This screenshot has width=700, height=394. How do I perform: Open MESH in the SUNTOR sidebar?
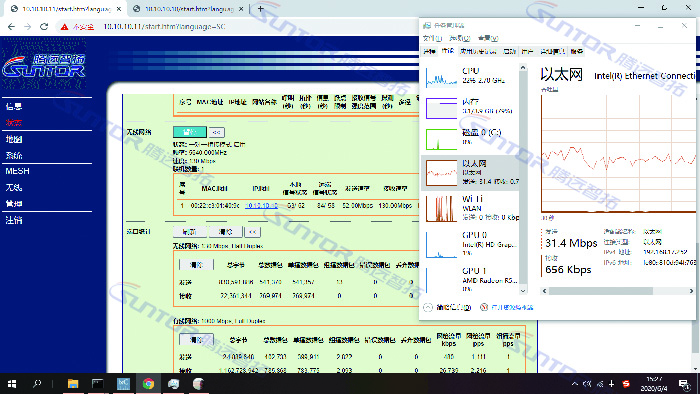pyautogui.click(x=17, y=171)
